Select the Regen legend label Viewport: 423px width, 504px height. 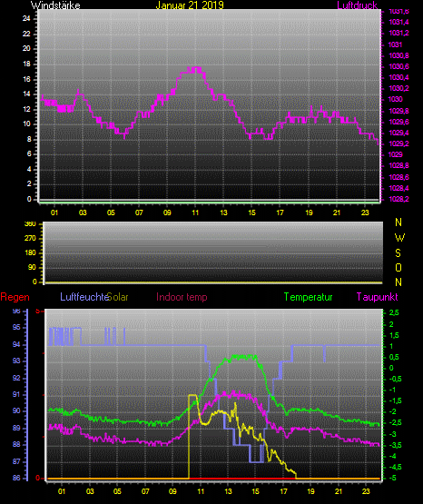click(x=15, y=297)
